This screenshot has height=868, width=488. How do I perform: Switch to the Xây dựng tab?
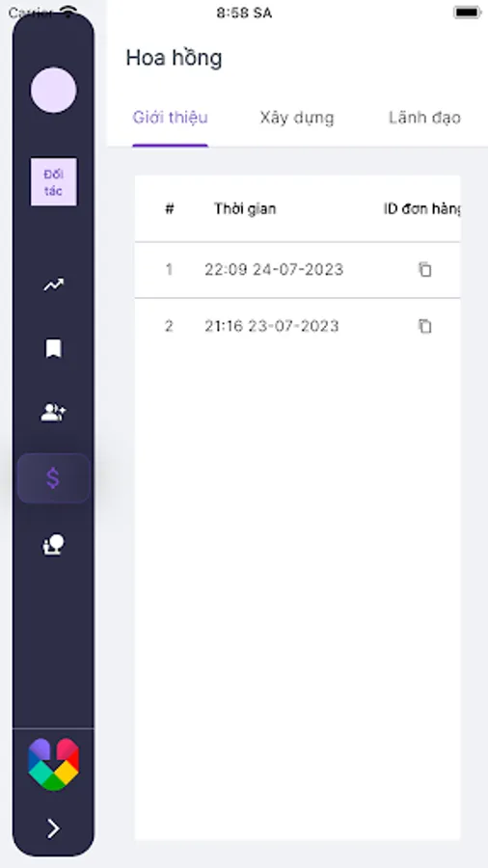[297, 118]
